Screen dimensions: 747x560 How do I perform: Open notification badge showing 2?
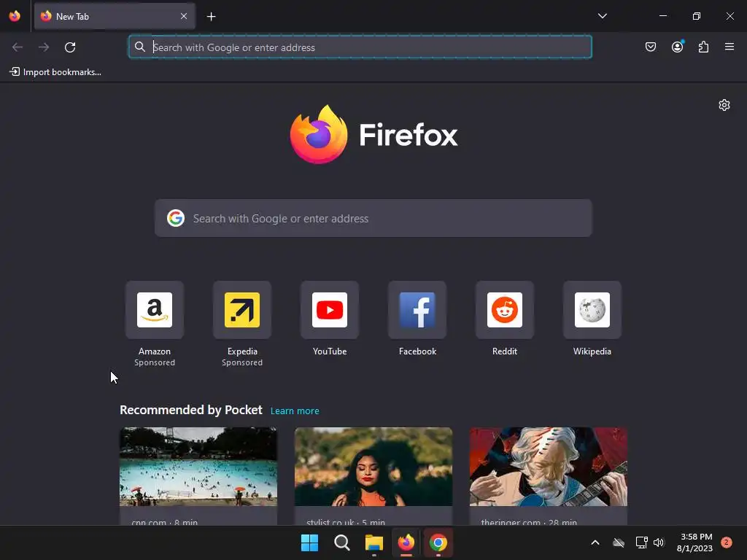(x=727, y=542)
